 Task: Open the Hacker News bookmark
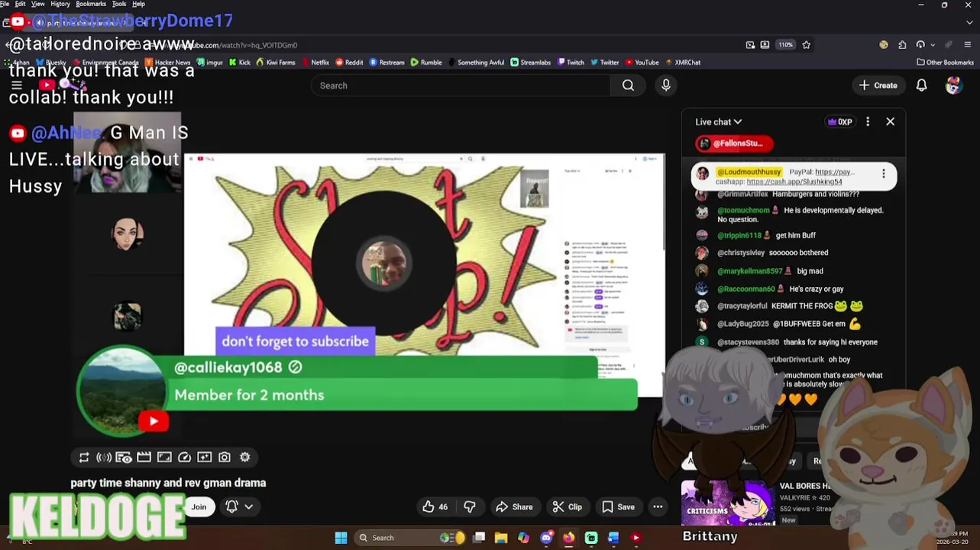coord(167,62)
